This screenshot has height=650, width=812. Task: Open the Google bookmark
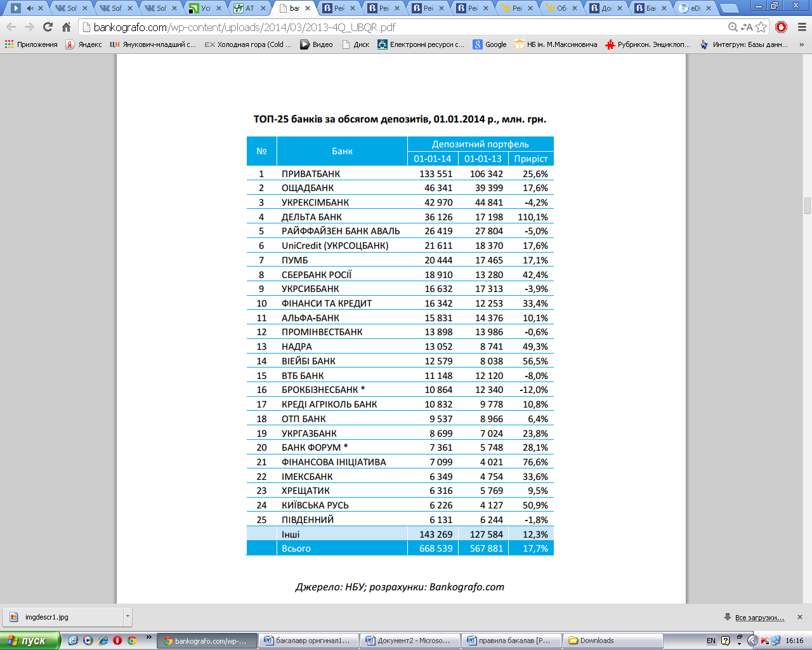click(x=490, y=44)
